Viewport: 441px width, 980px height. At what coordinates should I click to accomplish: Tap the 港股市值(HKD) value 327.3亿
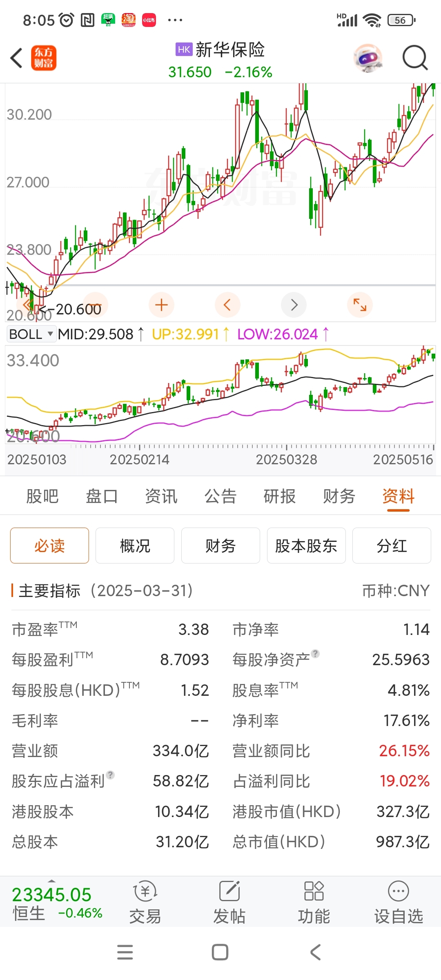coord(403,811)
